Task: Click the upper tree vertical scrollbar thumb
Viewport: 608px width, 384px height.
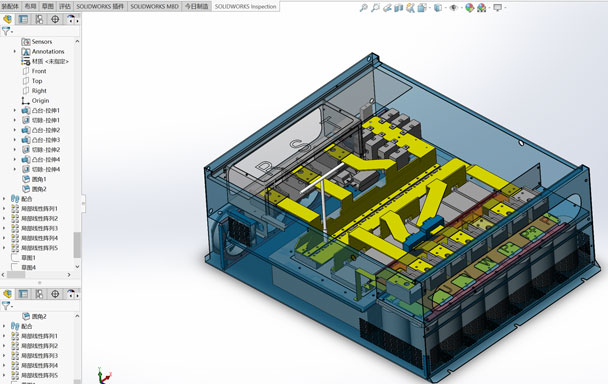Action: (77, 244)
